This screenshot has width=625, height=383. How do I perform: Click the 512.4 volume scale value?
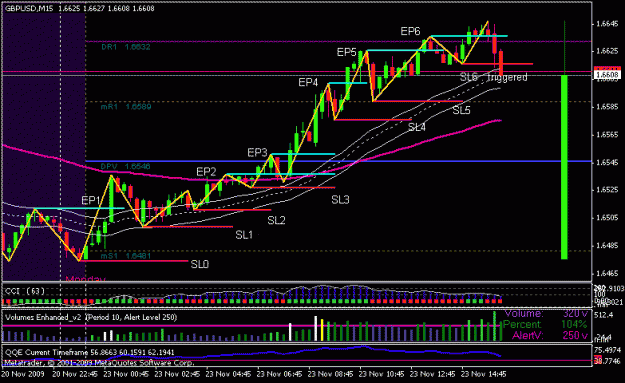coord(604,315)
